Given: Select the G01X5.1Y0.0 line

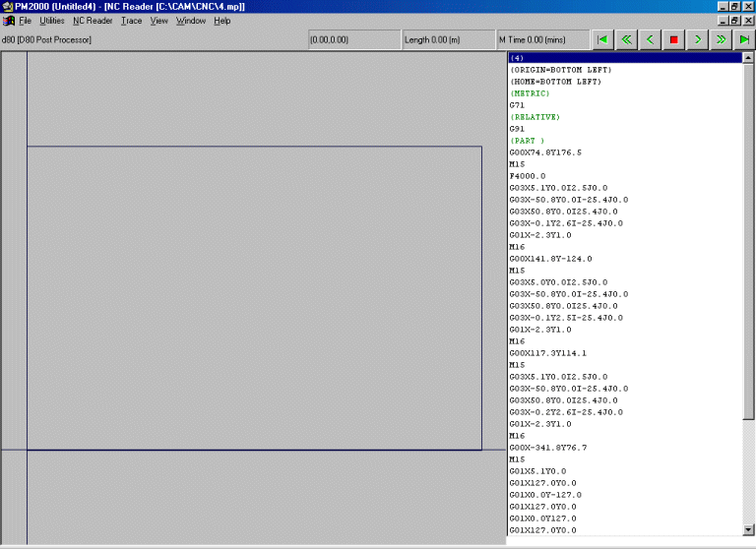Looking at the screenshot, I should 625,471.
